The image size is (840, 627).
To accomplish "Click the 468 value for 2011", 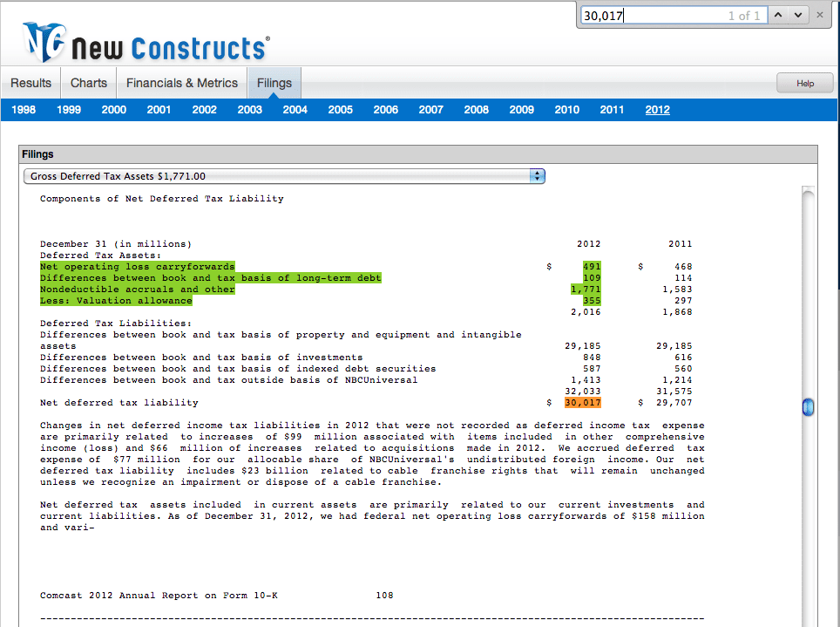I will pyautogui.click(x=683, y=267).
